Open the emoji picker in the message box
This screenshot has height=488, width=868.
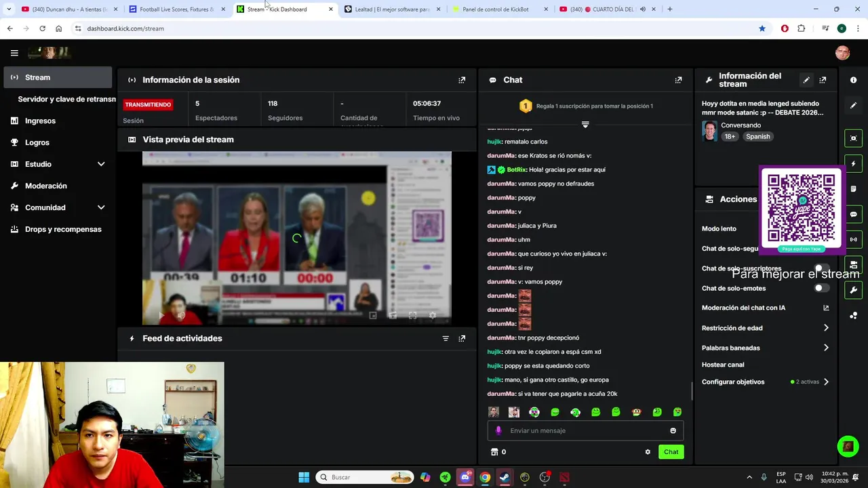(x=673, y=430)
